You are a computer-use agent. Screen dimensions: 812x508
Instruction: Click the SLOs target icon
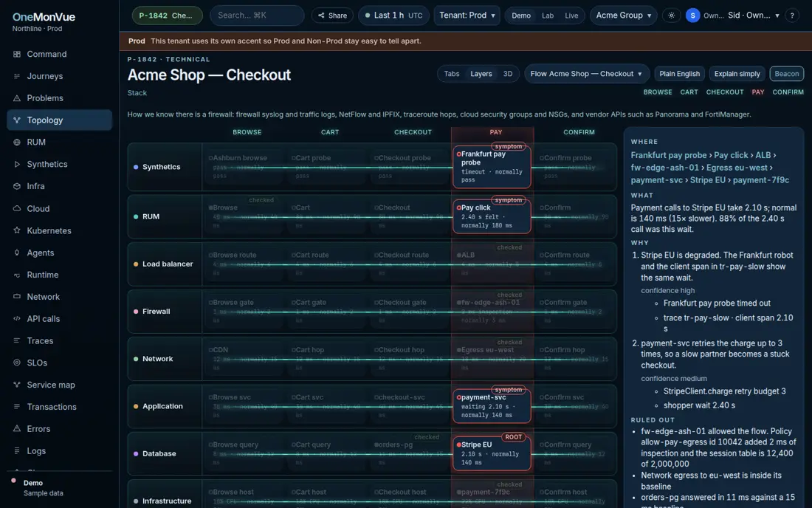16,363
